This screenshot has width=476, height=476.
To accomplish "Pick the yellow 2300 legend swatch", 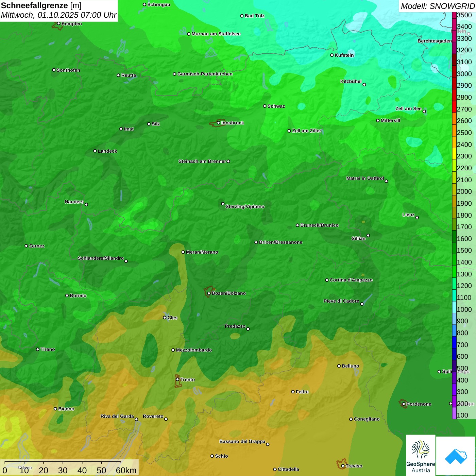I will (x=454, y=154).
